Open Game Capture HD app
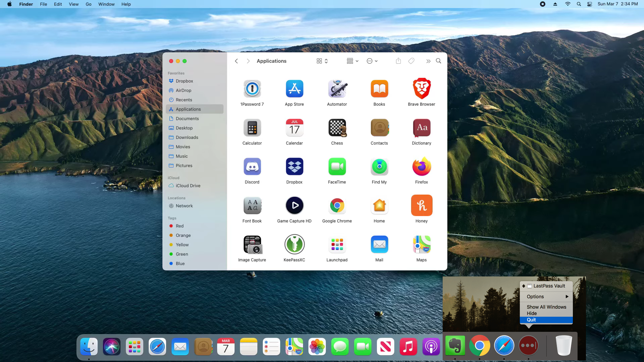 coord(294,206)
